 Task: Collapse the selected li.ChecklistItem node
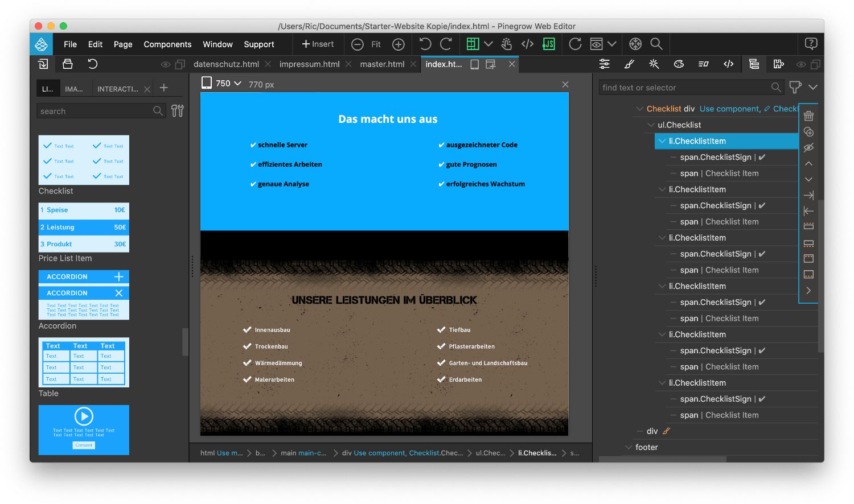662,141
